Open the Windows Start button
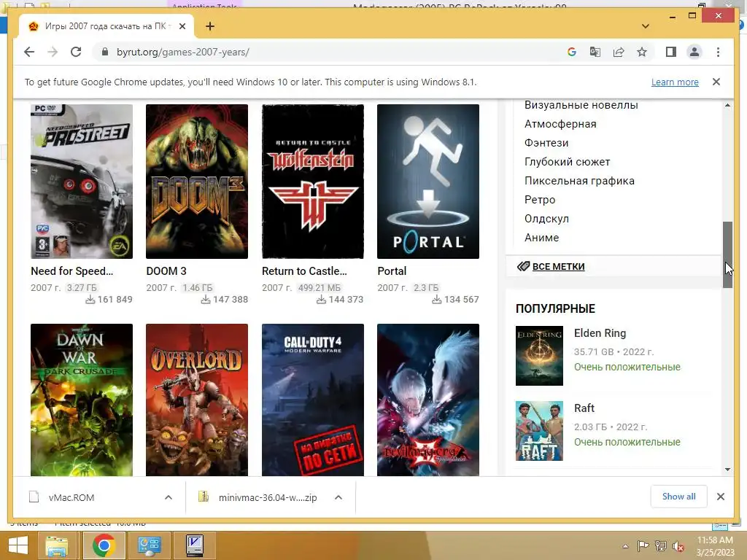This screenshot has width=747, height=560. 18,545
